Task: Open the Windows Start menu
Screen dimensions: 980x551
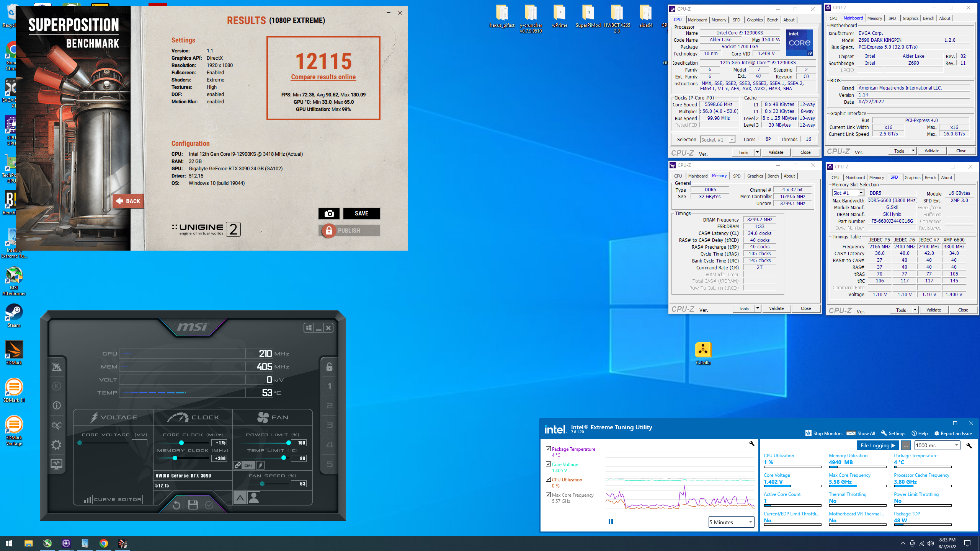Action: coord(9,543)
